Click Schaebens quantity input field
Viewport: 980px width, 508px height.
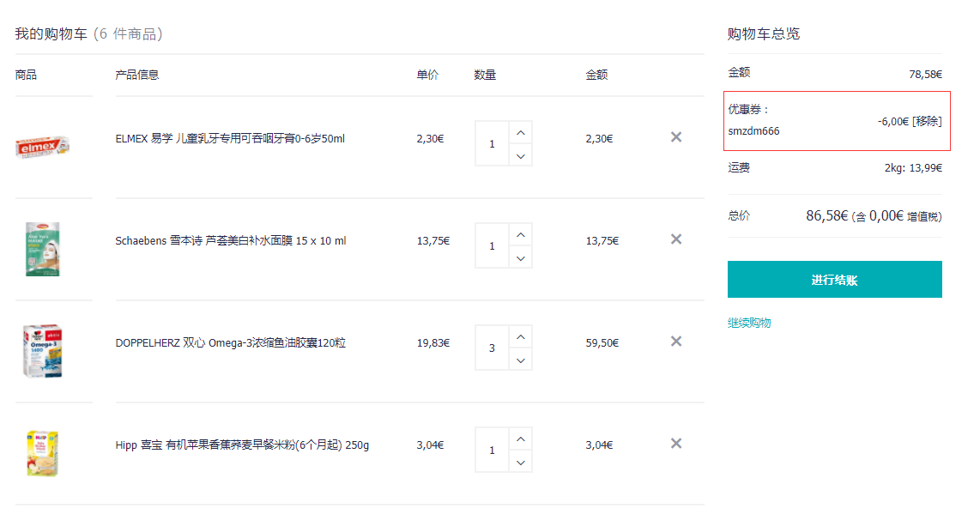point(492,245)
